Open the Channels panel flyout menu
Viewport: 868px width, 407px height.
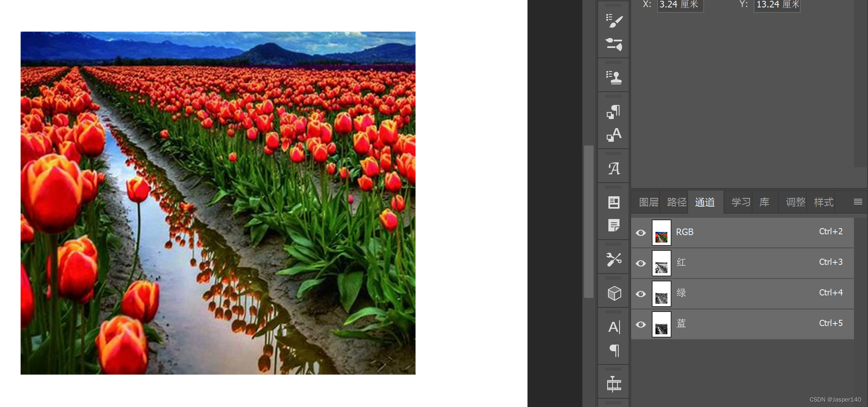coord(858,202)
